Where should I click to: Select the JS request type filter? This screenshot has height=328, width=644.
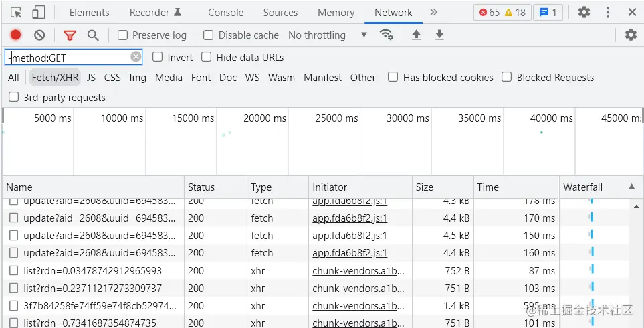tap(91, 77)
